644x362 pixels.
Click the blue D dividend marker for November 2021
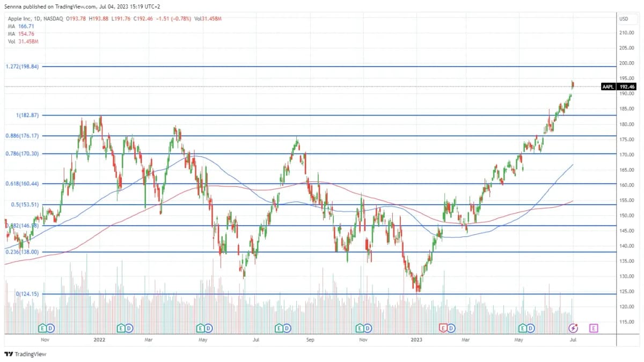(x=50, y=328)
